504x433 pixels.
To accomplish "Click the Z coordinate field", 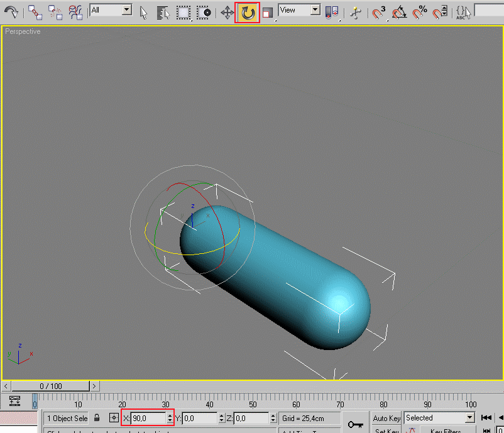I will [x=251, y=418].
